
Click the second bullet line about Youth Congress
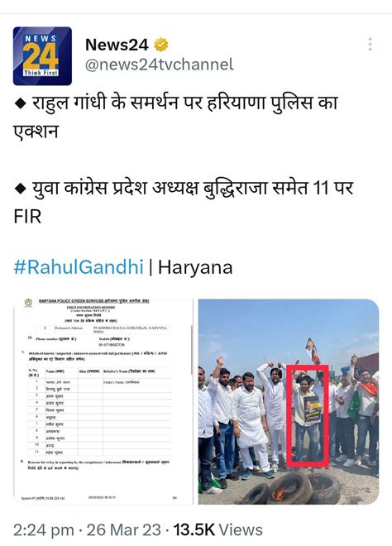[184, 202]
